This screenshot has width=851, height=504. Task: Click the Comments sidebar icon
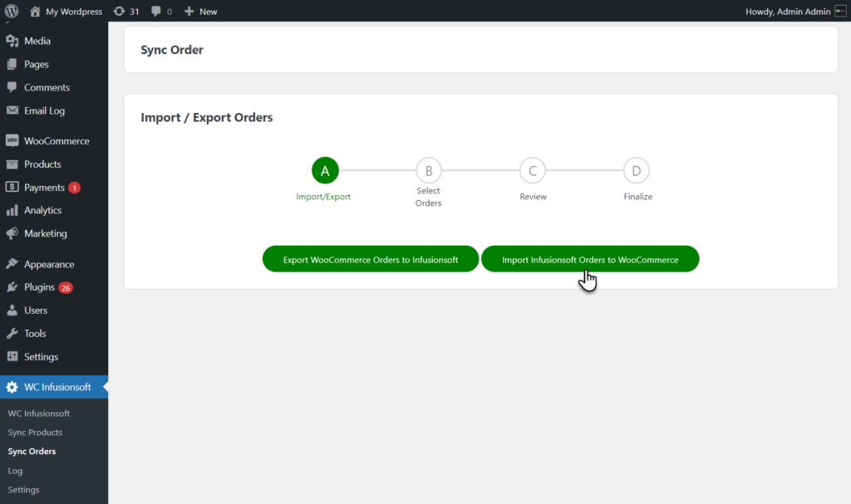tap(12, 87)
